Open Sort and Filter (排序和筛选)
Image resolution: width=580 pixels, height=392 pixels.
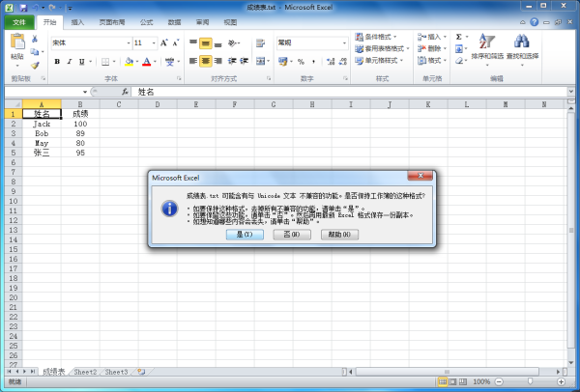click(487, 48)
